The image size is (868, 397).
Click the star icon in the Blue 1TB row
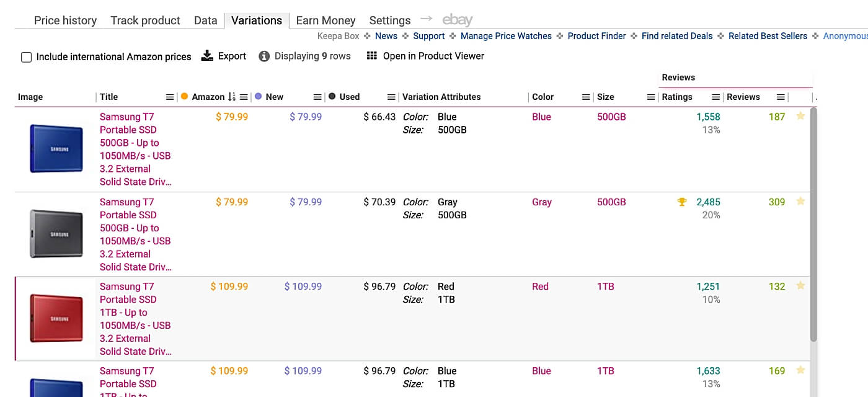pyautogui.click(x=800, y=370)
